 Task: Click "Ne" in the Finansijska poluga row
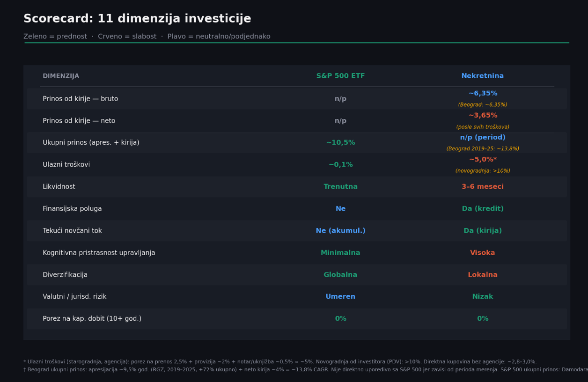pyautogui.click(x=340, y=209)
